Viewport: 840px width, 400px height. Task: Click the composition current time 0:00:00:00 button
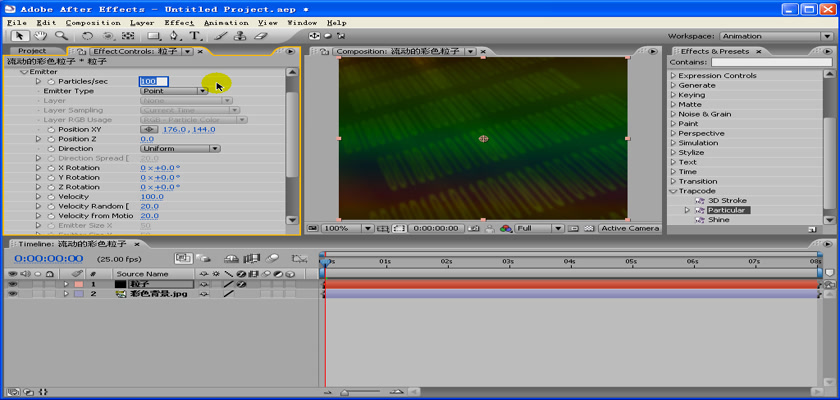coord(435,229)
